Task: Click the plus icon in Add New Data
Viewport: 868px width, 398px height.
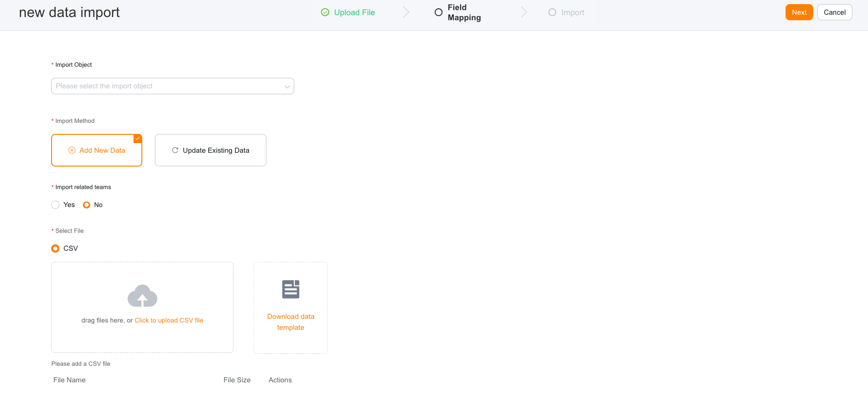Action: click(x=72, y=150)
